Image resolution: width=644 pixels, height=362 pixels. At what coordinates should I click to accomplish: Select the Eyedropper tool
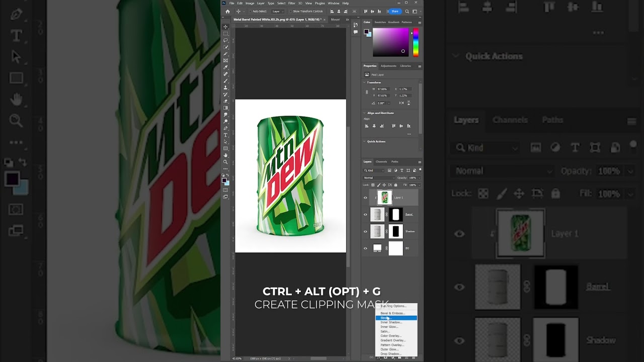(225, 67)
